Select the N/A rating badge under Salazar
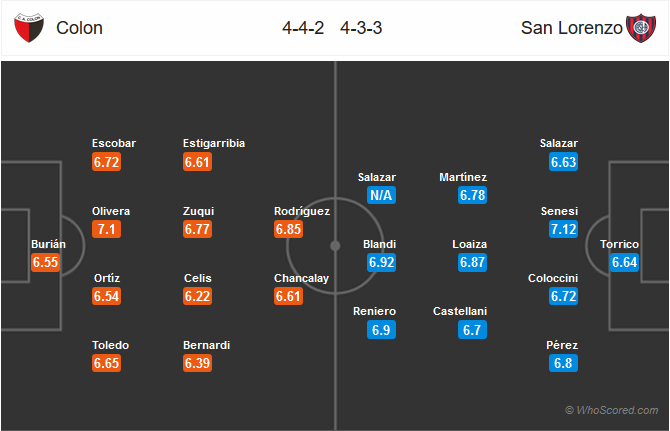The height and width of the screenshot is (431, 670). pos(381,195)
